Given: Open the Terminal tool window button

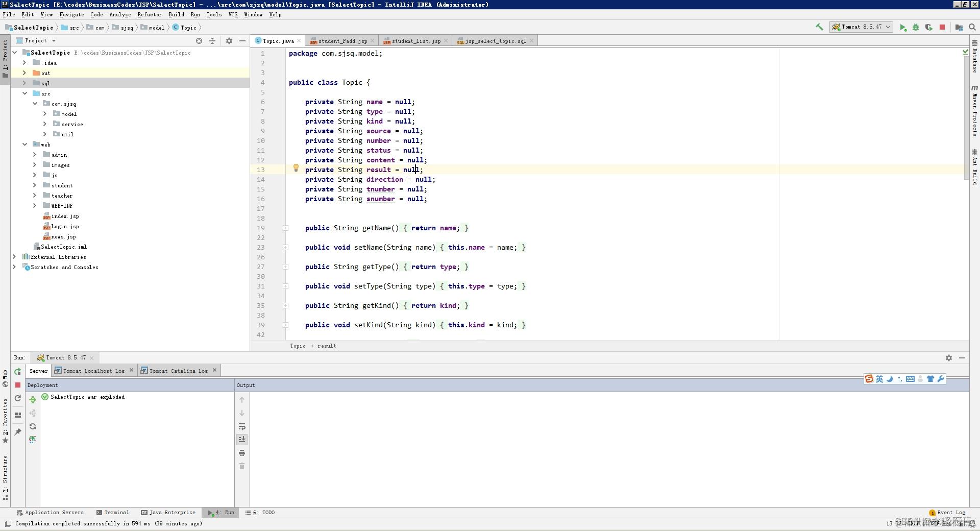Looking at the screenshot, I should (x=112, y=513).
